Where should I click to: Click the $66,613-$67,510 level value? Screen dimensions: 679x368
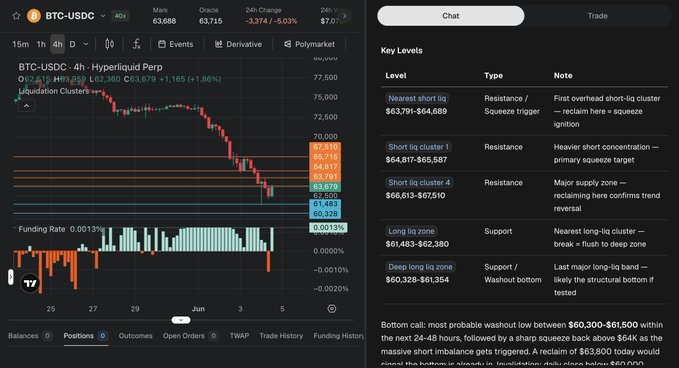[415, 195]
